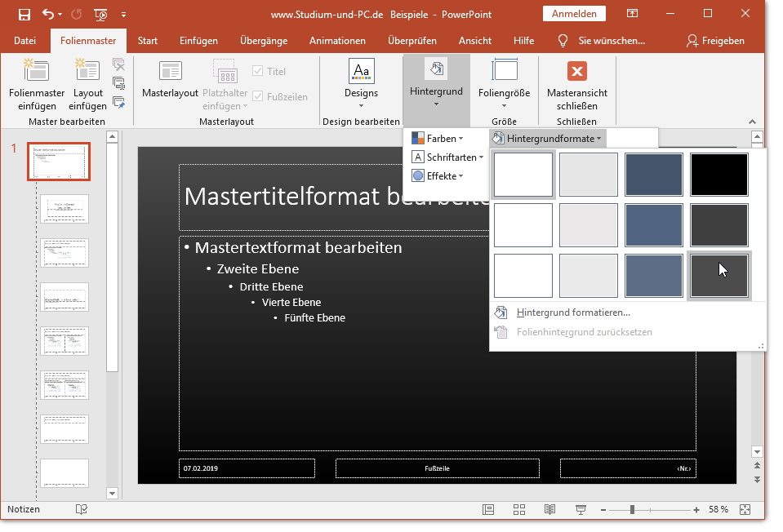Viewport: 783px width, 532px height.
Task: Open the Undo history dropdown arrow
Action: coord(60,15)
